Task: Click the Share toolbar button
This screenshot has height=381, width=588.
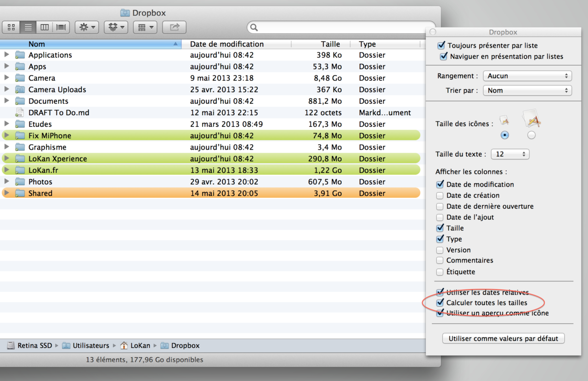Action: (x=174, y=27)
